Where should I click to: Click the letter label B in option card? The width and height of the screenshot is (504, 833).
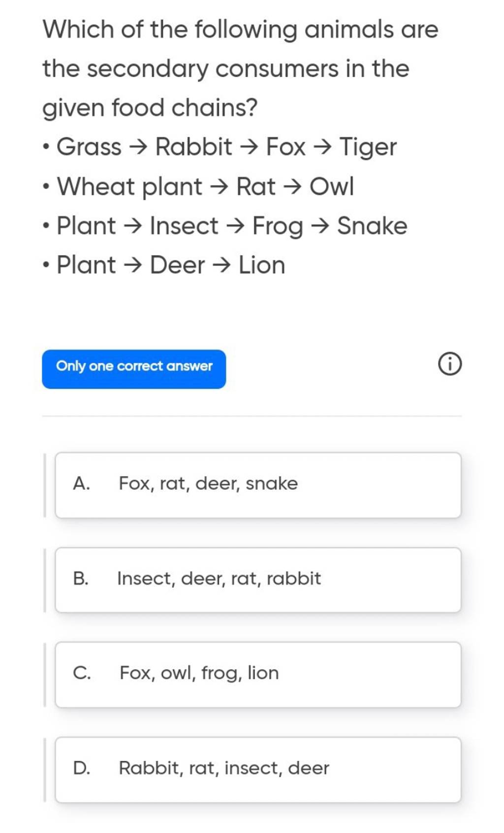click(83, 578)
